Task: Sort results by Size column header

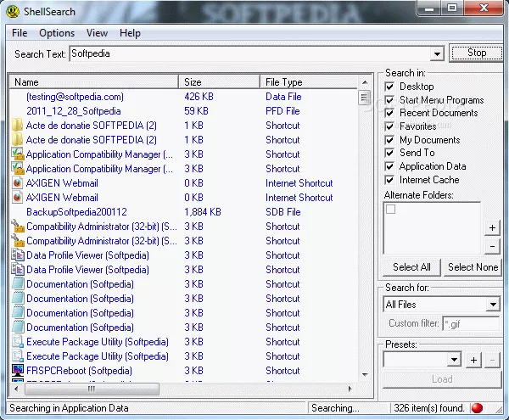Action: coord(219,82)
